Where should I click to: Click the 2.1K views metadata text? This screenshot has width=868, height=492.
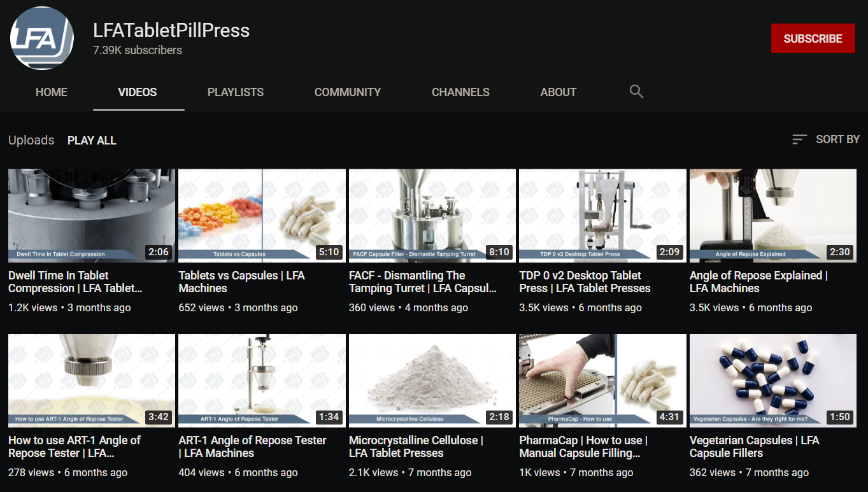click(410, 473)
